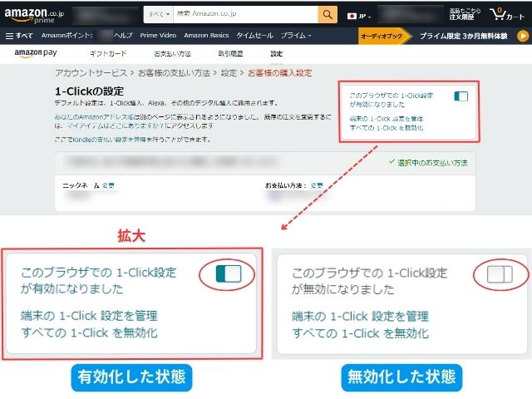Open the すべて hamburger menu
The width and height of the screenshot is (532, 399).
coord(19,36)
